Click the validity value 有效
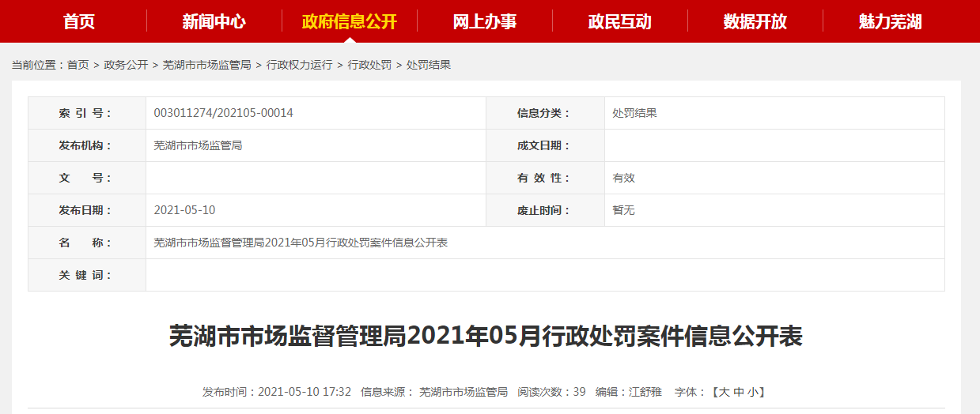 [x=623, y=178]
